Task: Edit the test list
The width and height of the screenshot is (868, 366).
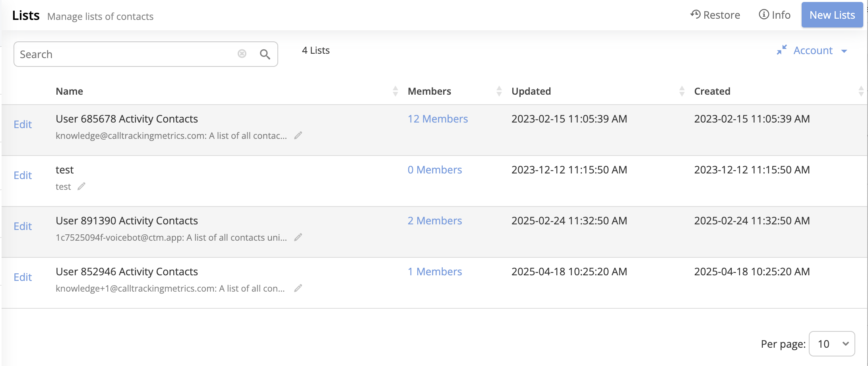Action: tap(23, 175)
